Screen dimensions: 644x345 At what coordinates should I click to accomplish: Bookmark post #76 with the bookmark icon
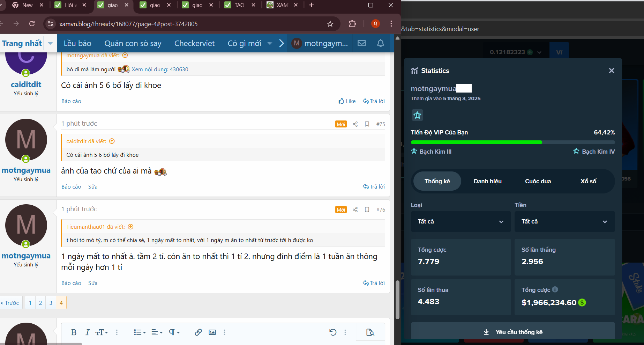[367, 210]
